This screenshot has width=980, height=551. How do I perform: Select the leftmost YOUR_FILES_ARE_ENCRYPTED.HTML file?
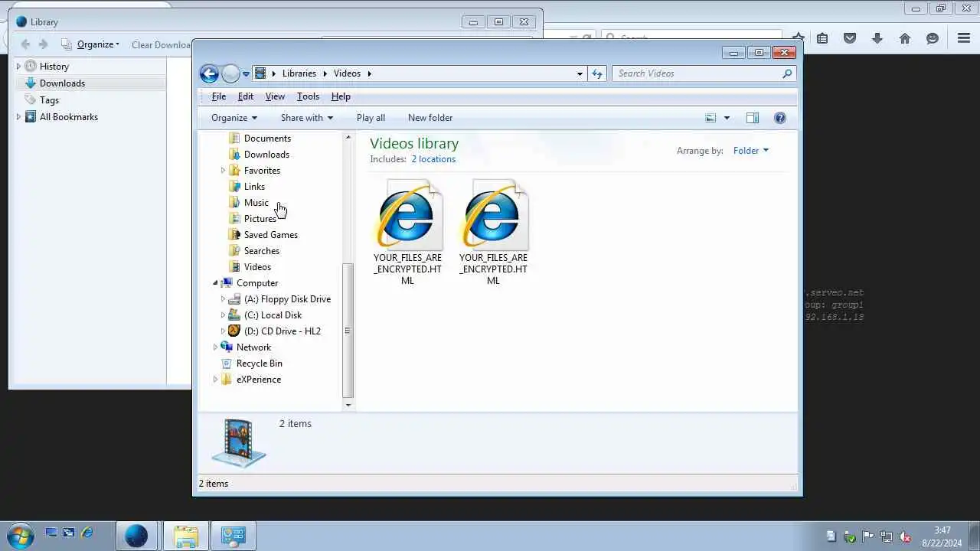(x=408, y=233)
